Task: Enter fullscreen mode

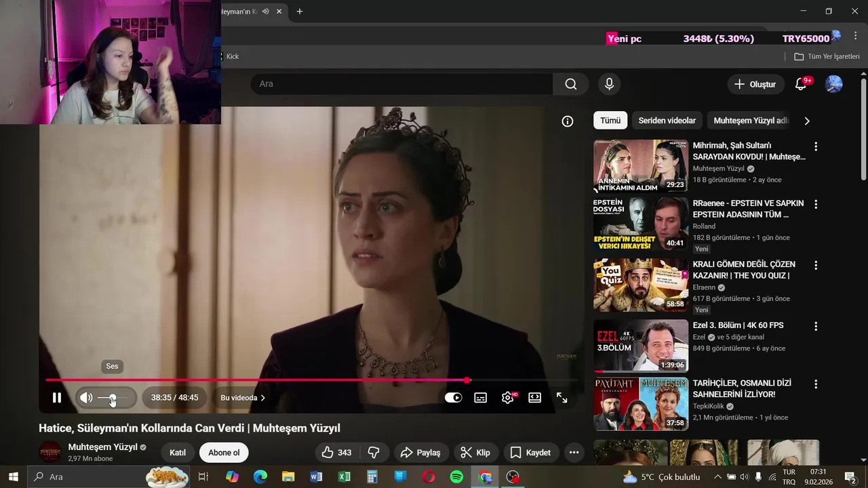Action: tap(562, 398)
